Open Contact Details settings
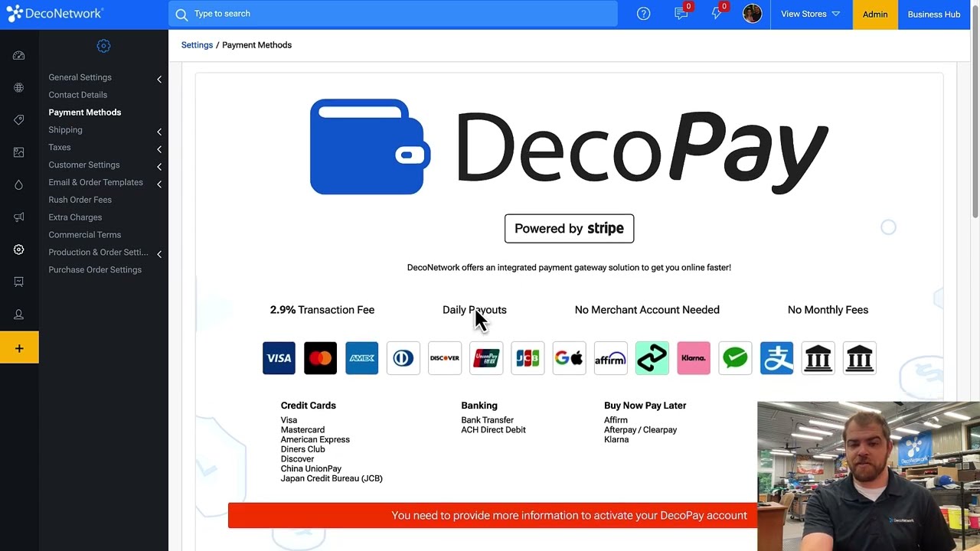 77,95
